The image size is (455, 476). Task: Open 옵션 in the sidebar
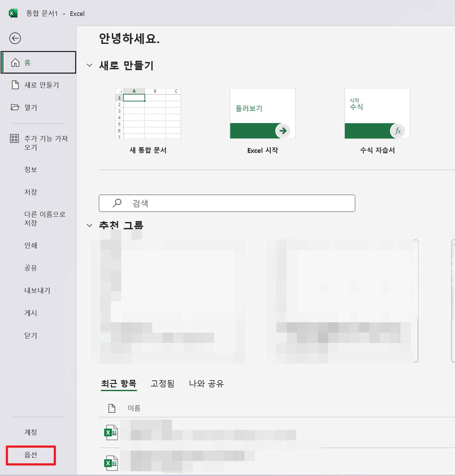pyautogui.click(x=31, y=455)
